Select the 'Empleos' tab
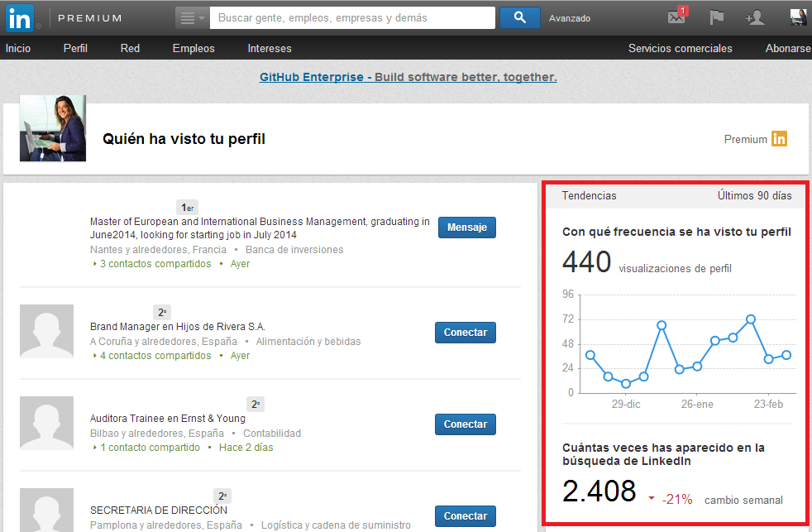 click(193, 48)
